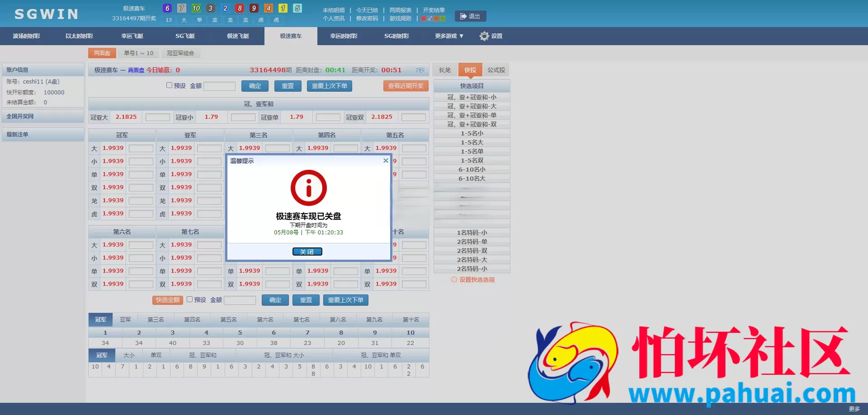The image size is (868, 415).
Task: Click the orange number 4 result ball
Action: coord(269,8)
